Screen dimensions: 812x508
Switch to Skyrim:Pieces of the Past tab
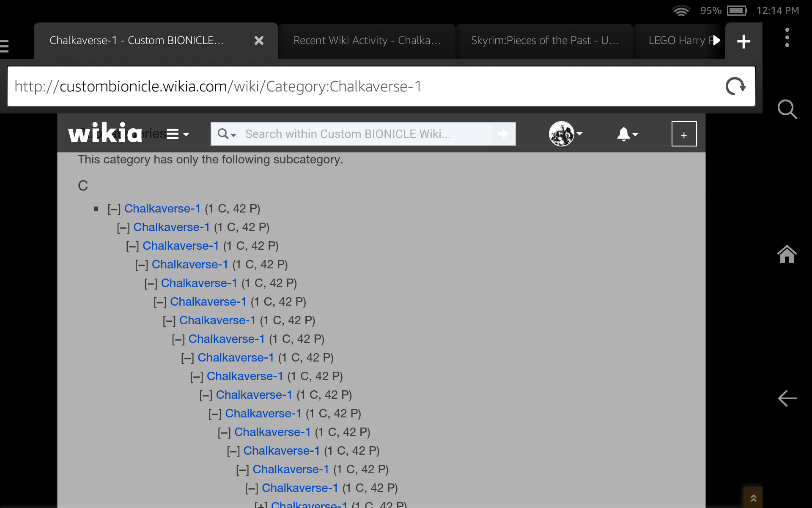(544, 41)
